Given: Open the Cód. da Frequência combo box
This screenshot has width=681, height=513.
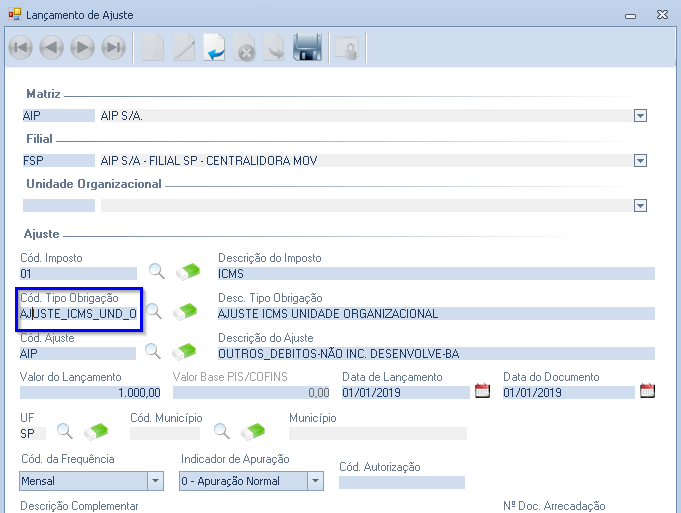Looking at the screenshot, I should click(155, 481).
